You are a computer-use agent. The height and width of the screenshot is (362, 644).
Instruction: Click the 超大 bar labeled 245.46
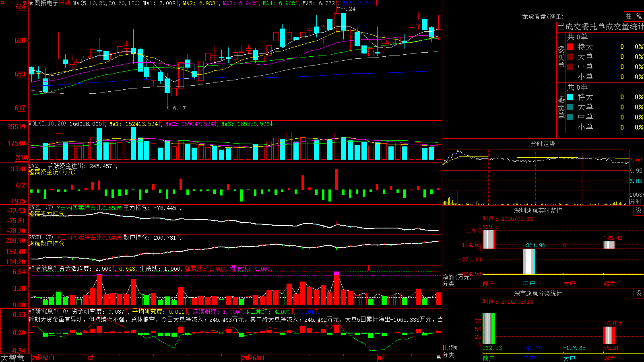(x=609, y=245)
